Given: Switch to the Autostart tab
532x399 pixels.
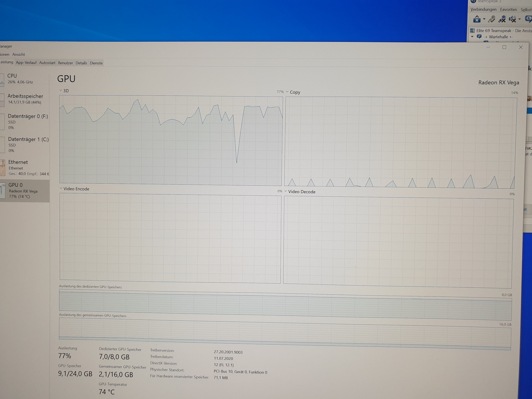Looking at the screenshot, I should [x=47, y=63].
